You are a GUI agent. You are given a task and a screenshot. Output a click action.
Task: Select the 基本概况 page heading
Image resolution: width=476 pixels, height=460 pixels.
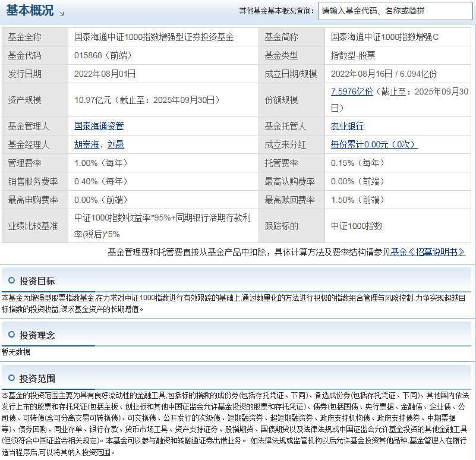pyautogui.click(x=30, y=10)
